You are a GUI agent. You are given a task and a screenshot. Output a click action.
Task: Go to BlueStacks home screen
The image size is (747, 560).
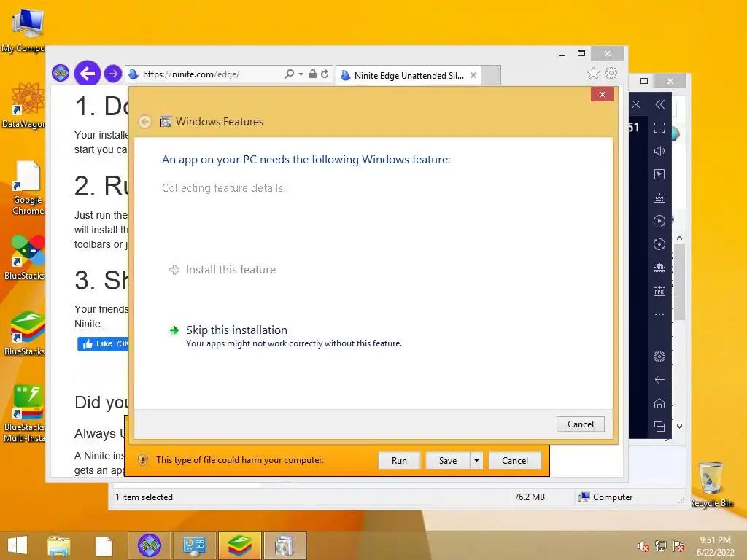click(659, 403)
